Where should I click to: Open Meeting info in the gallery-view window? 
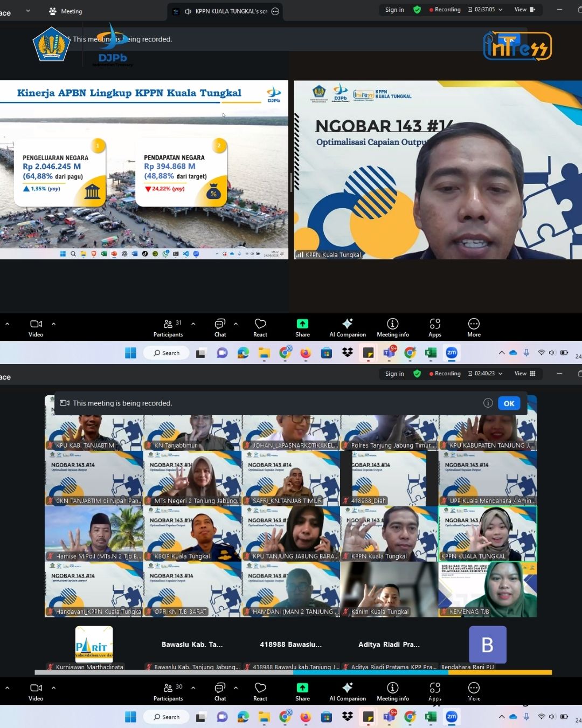tap(392, 691)
